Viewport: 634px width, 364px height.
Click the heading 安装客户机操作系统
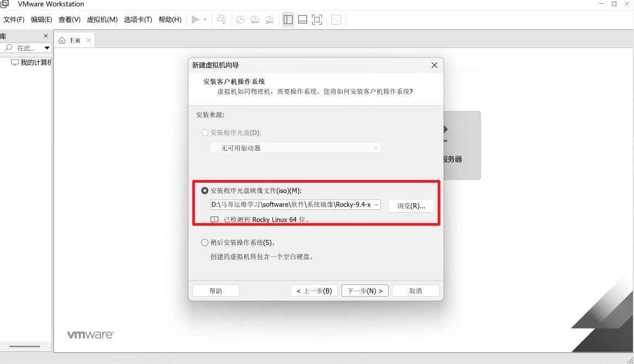pos(234,82)
